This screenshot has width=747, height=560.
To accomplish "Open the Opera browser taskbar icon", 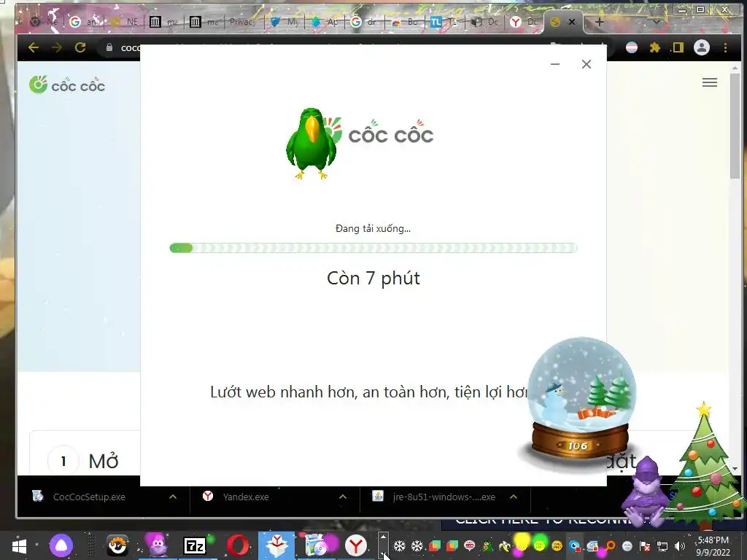I will [238, 545].
